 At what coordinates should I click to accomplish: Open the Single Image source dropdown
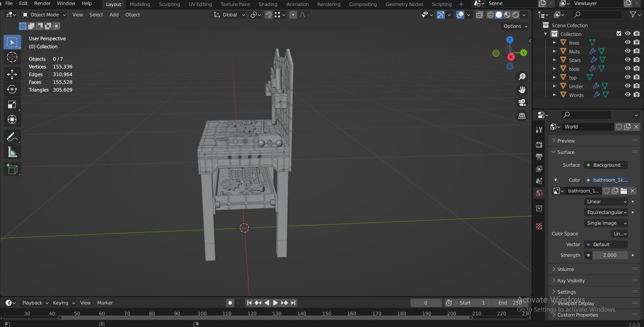coord(606,223)
